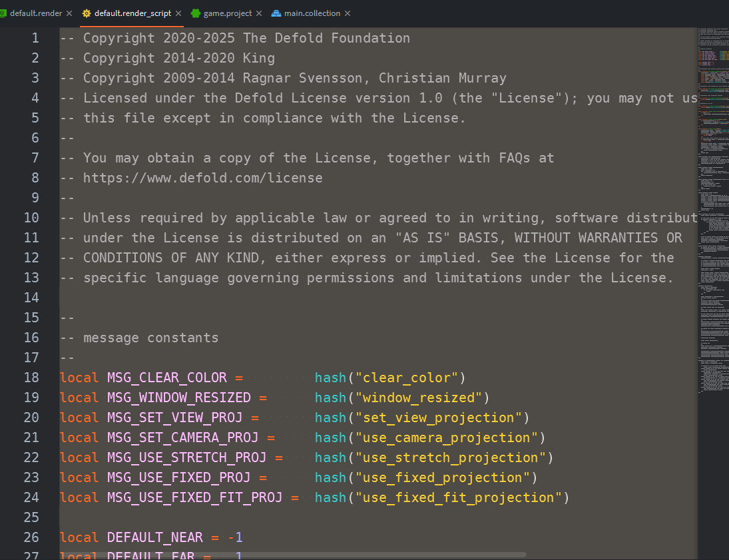
Task: Close the game.project tab
Action: pyautogui.click(x=259, y=13)
